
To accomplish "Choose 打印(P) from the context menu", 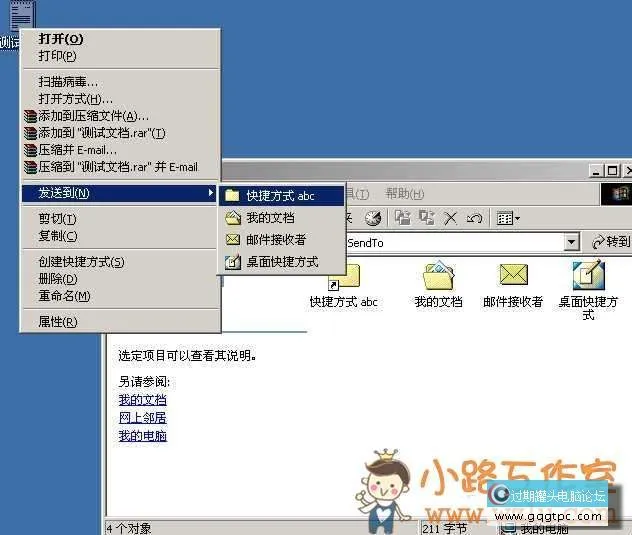I will [120, 56].
